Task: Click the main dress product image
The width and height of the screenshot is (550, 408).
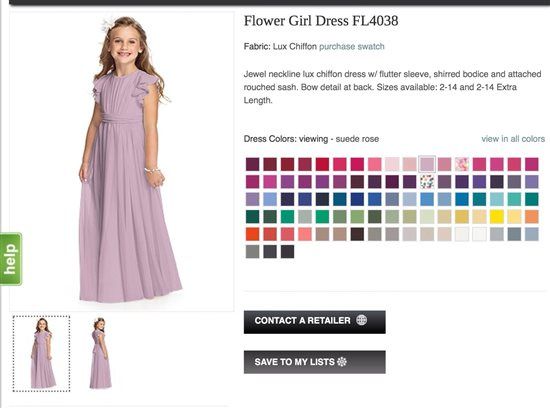Action: tap(122, 161)
